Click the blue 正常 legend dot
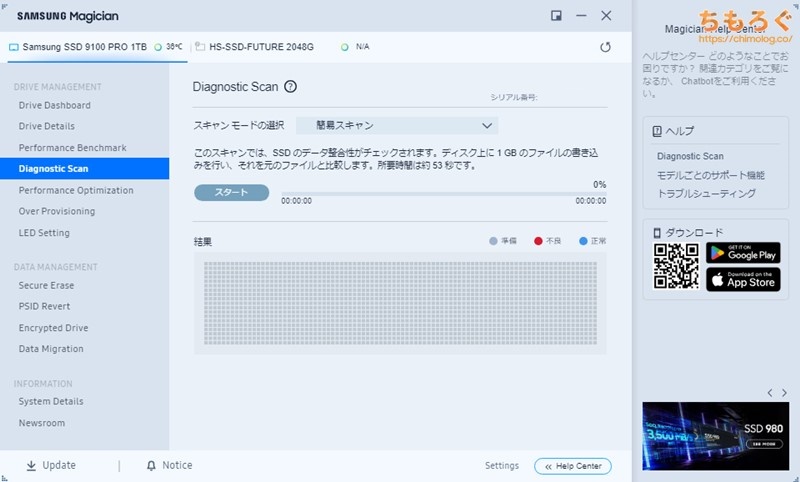800x482 pixels. pos(583,241)
